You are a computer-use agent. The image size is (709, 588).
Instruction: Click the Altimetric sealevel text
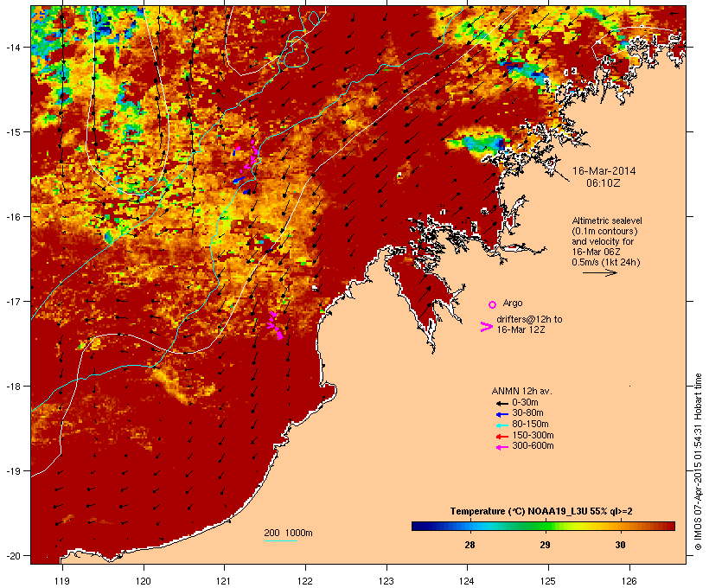[x=607, y=220]
